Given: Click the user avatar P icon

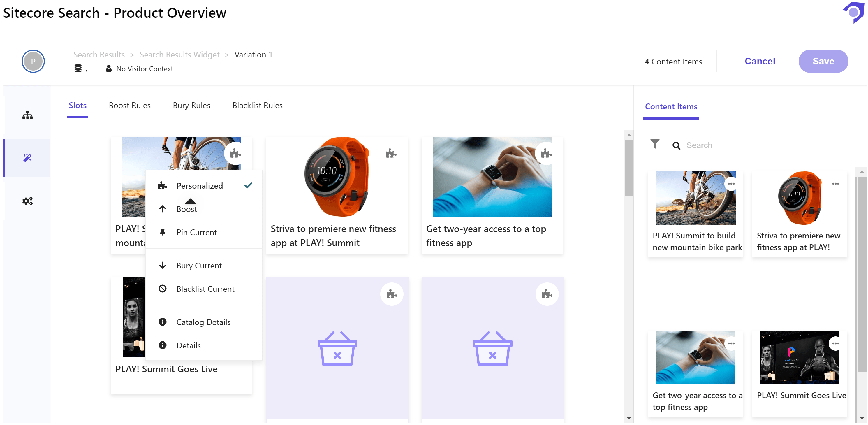Looking at the screenshot, I should [33, 61].
